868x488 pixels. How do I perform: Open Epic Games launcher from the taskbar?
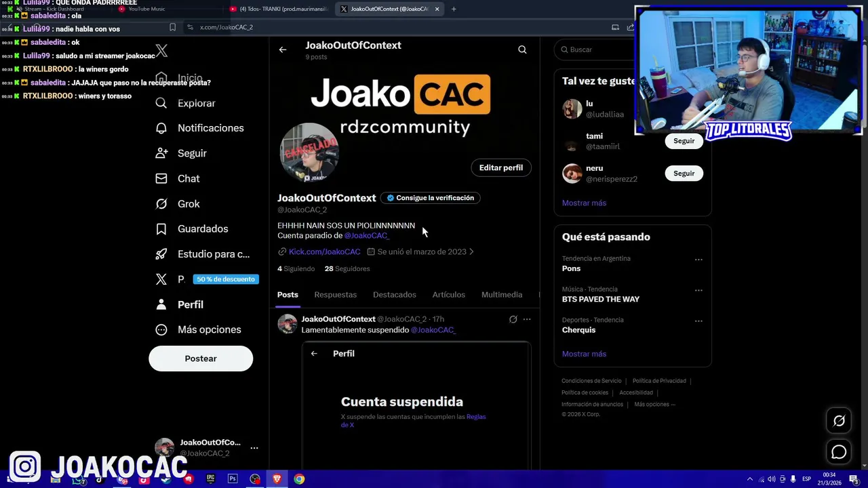(210, 479)
